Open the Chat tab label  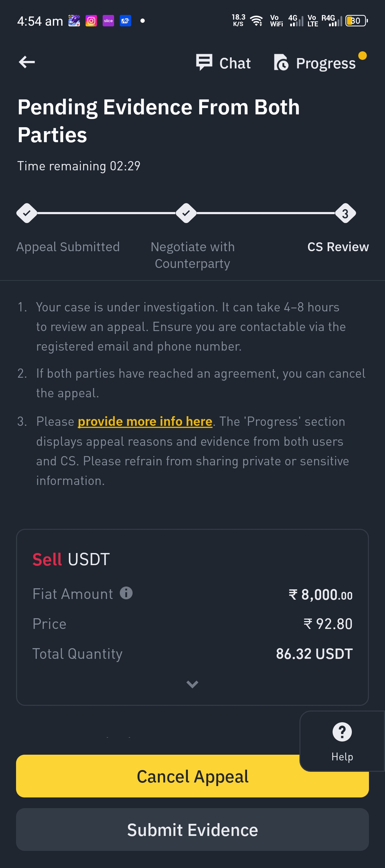click(235, 63)
